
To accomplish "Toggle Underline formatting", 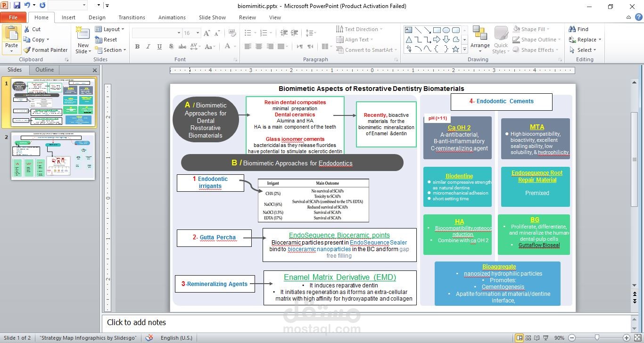I will 159,46.
